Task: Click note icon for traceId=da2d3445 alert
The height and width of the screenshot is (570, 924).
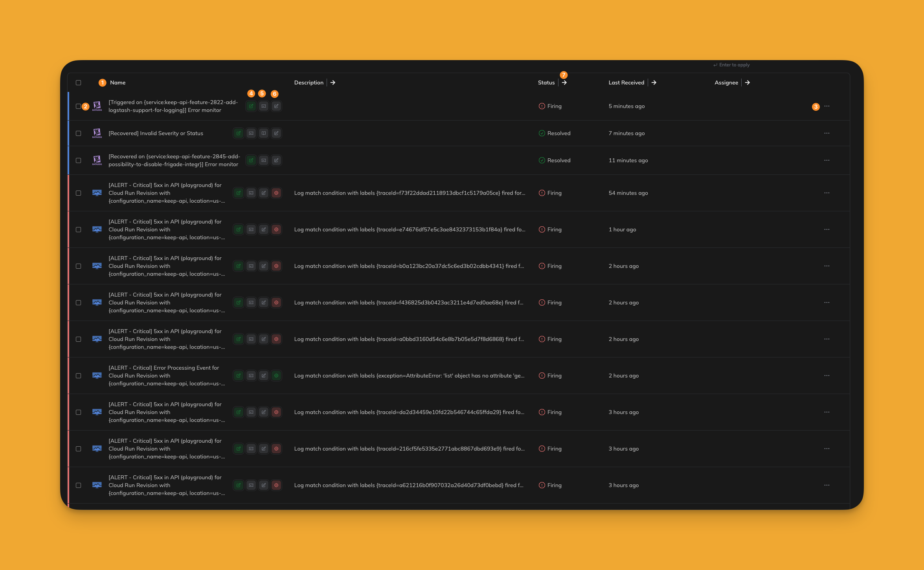Action: point(263,412)
